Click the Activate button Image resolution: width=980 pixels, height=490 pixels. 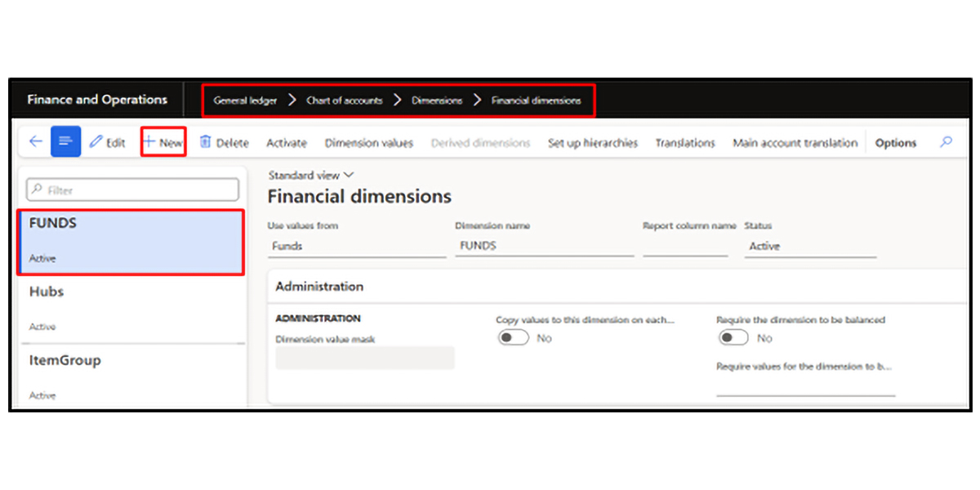tap(287, 143)
